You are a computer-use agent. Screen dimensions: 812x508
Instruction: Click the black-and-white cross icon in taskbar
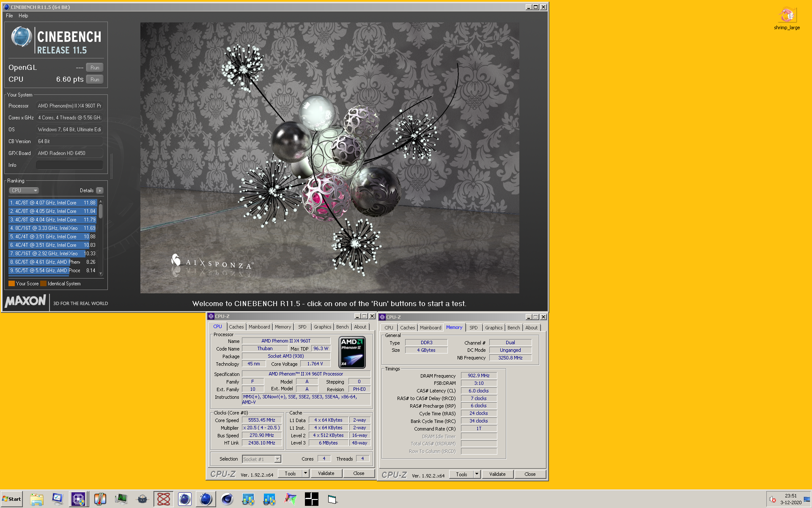tap(312, 499)
